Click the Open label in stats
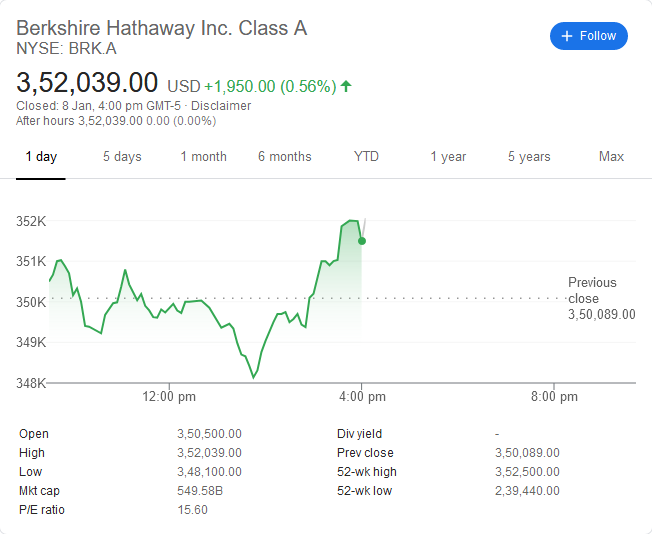652x534 pixels. pos(34,434)
